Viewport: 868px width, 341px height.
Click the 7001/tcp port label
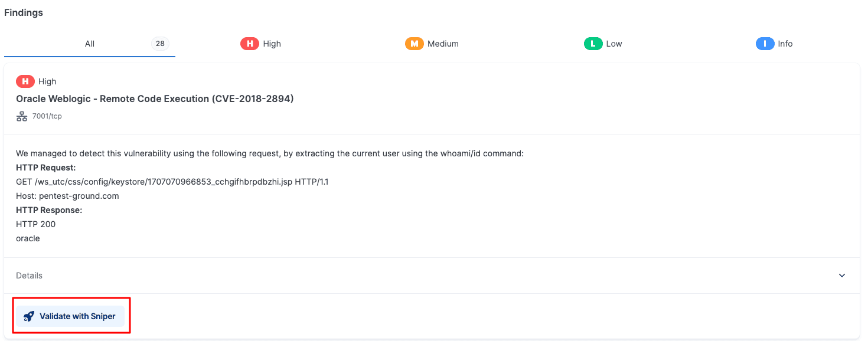click(x=47, y=116)
